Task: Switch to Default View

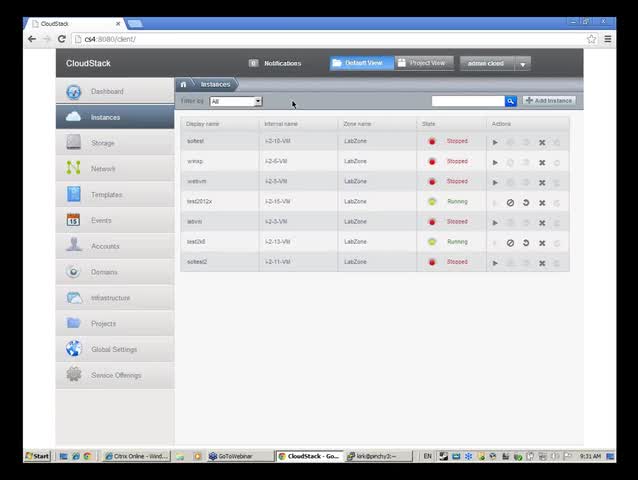Action: tap(361, 63)
